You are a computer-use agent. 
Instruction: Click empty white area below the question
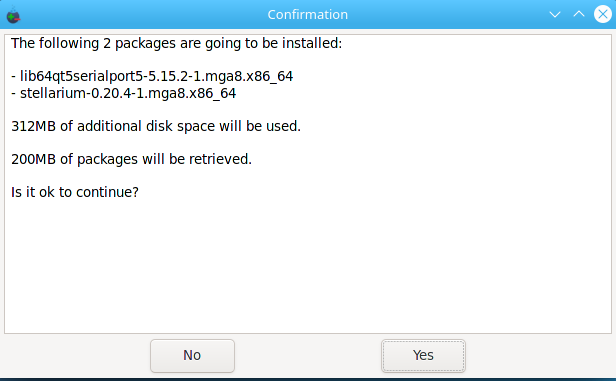tap(308, 267)
